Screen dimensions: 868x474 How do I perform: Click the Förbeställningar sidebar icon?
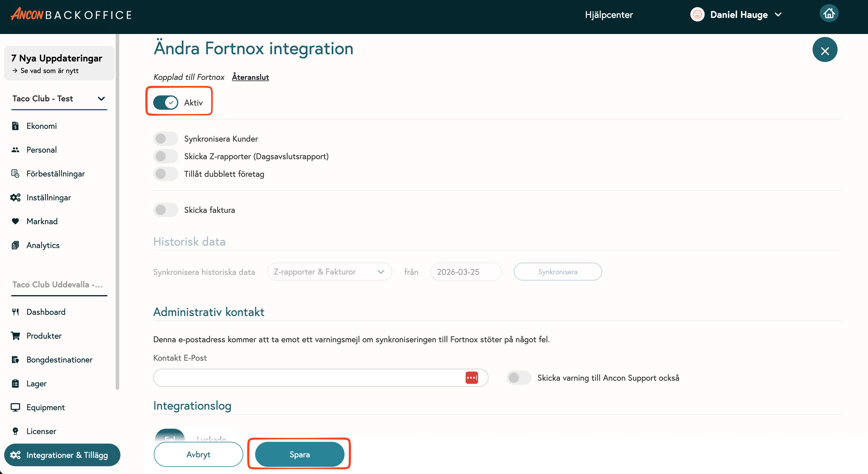(15, 174)
